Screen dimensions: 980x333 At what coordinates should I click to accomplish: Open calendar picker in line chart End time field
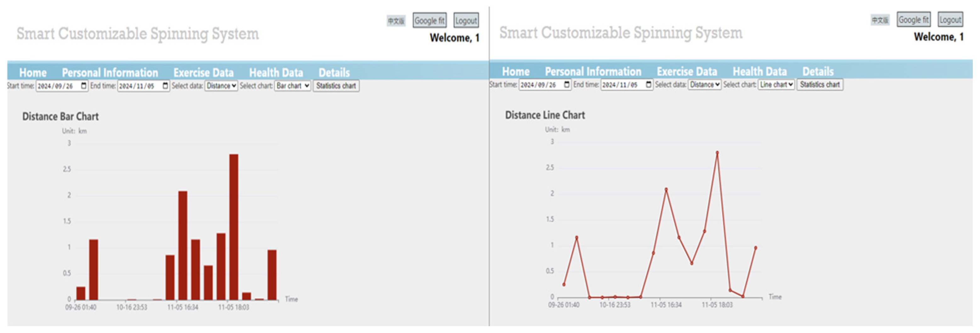[x=649, y=84]
